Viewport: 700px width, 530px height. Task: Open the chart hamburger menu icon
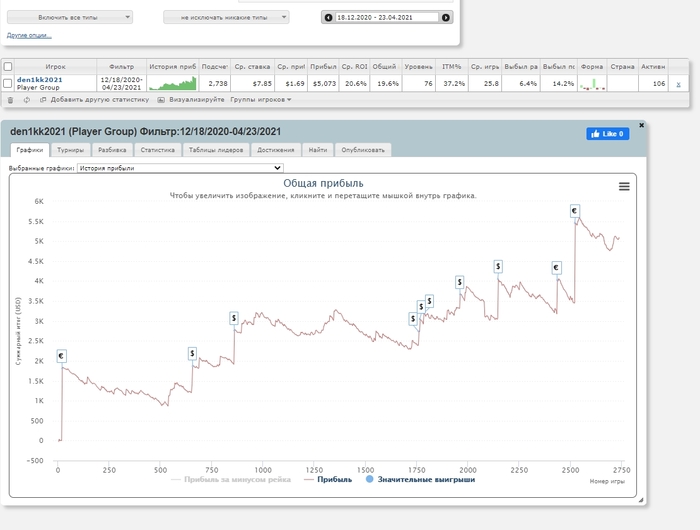click(624, 187)
